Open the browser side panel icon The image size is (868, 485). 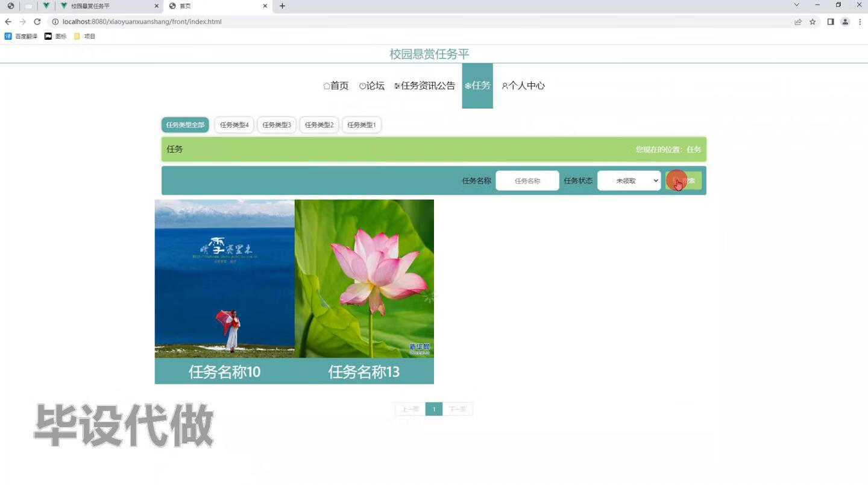(831, 22)
